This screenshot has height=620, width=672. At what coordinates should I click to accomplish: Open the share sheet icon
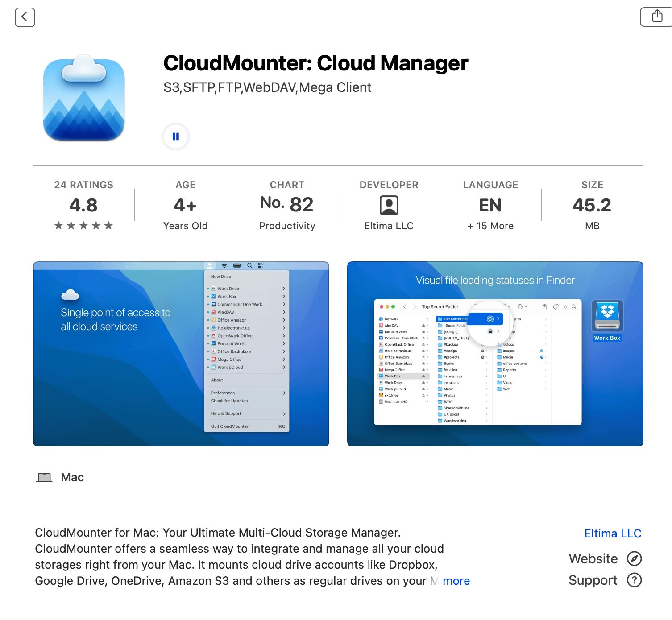[x=657, y=17]
